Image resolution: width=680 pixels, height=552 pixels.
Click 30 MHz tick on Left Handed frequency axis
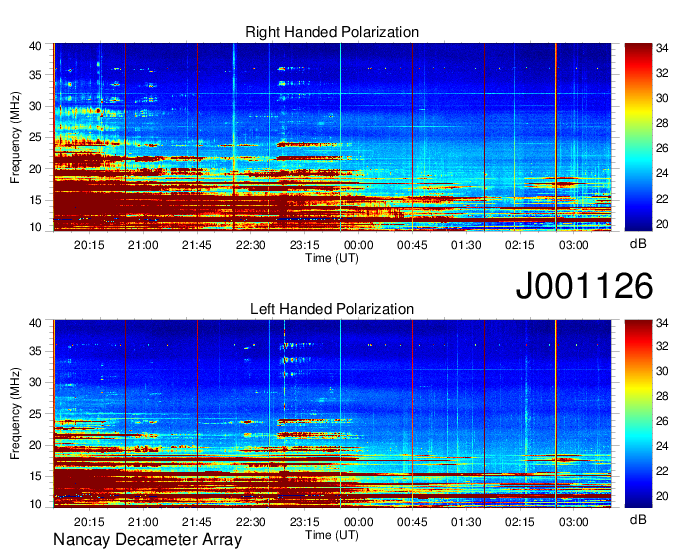coord(35,382)
